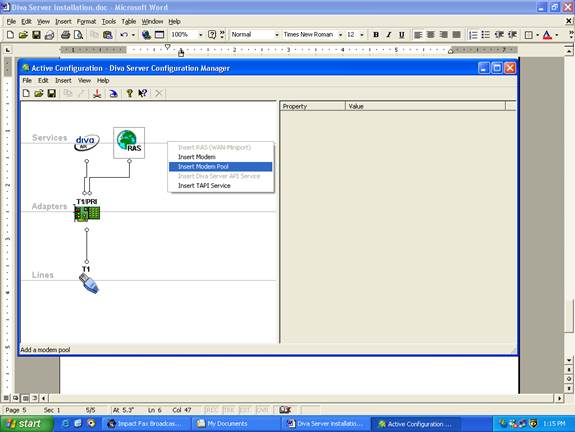Toggle Bulleted list in Word toolbar

tap(486, 35)
